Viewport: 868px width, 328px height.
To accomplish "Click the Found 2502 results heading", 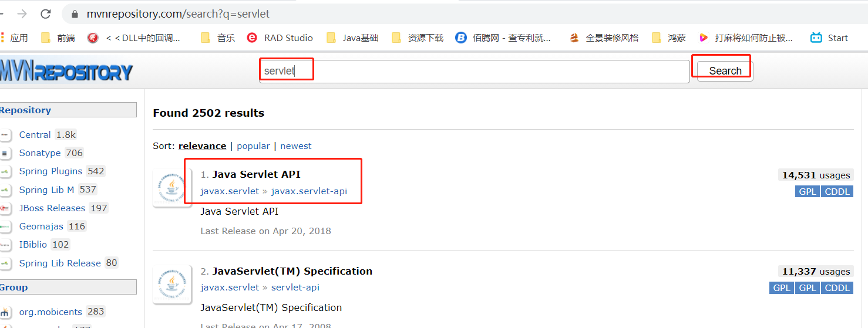I will (x=208, y=113).
